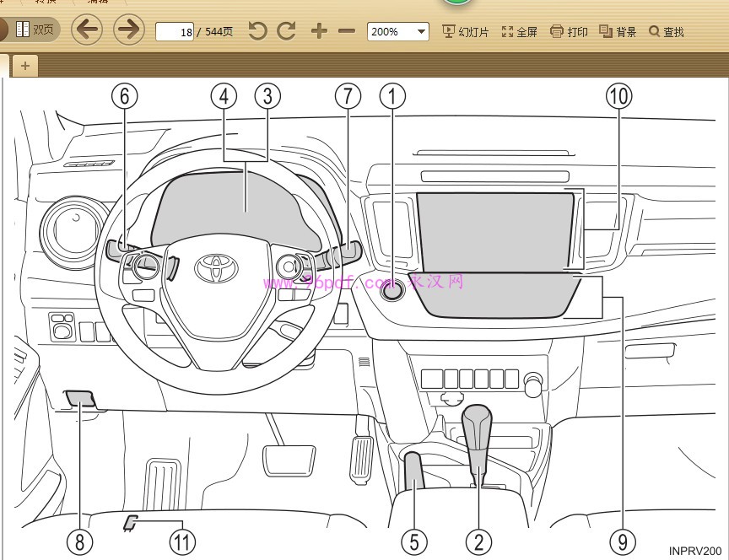Click the Toyota logo on steering wheel
This screenshot has height=560, width=729.
click(217, 268)
